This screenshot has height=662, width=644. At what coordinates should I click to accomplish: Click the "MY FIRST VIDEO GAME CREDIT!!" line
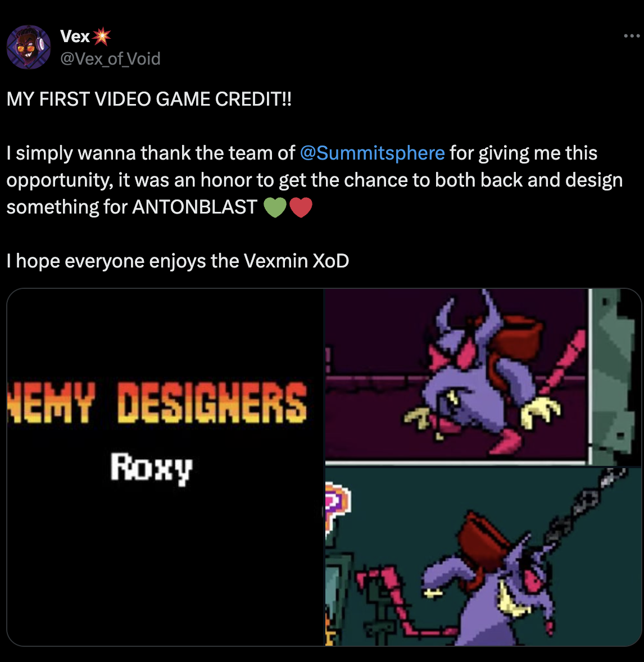(x=149, y=99)
